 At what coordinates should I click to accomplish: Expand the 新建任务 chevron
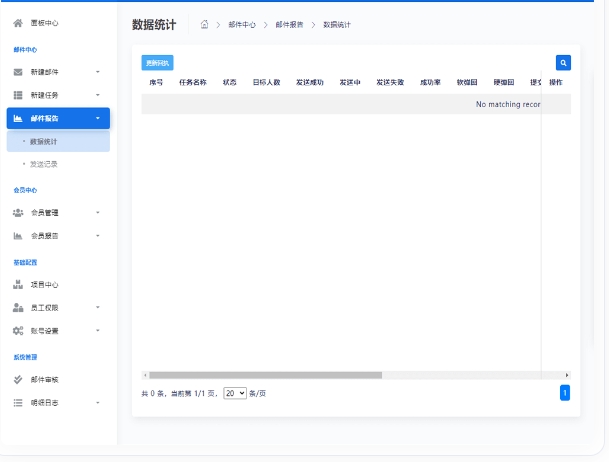pos(98,95)
